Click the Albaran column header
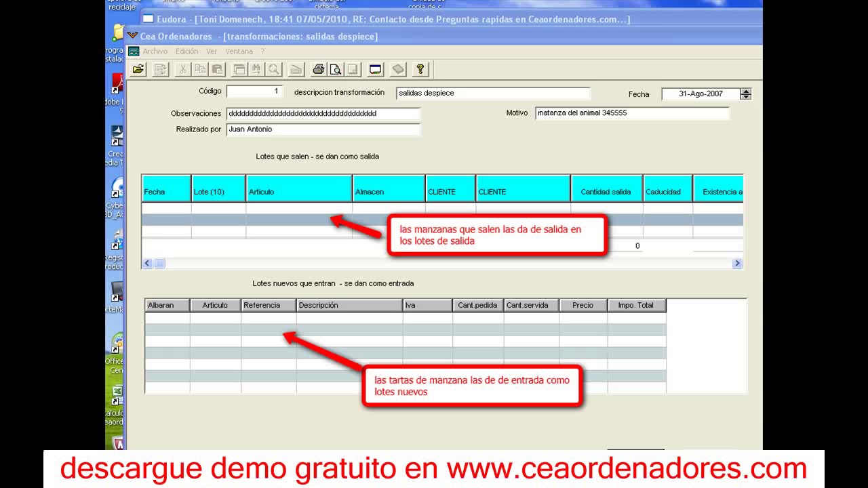The width and height of the screenshot is (868, 488). point(167,306)
